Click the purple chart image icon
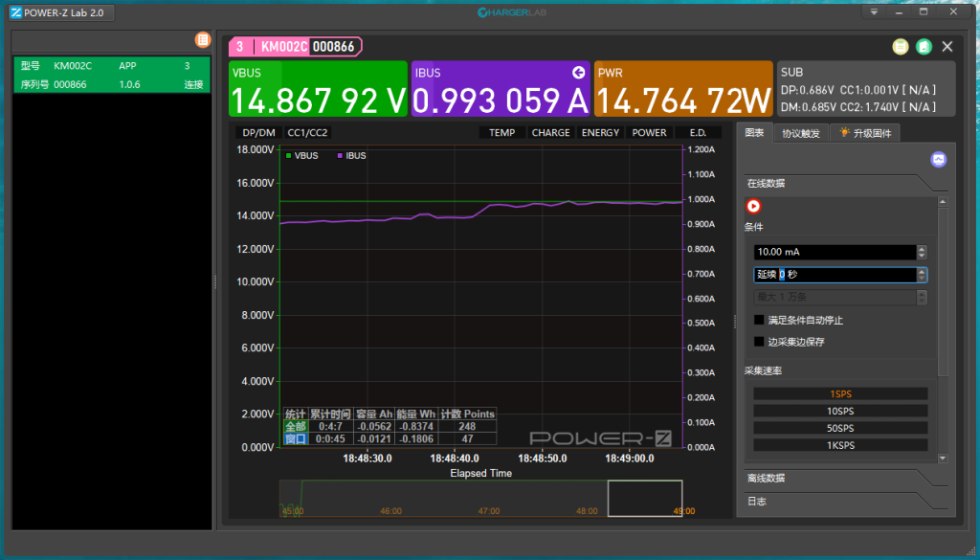Screen dimensions: 980x560 938,159
